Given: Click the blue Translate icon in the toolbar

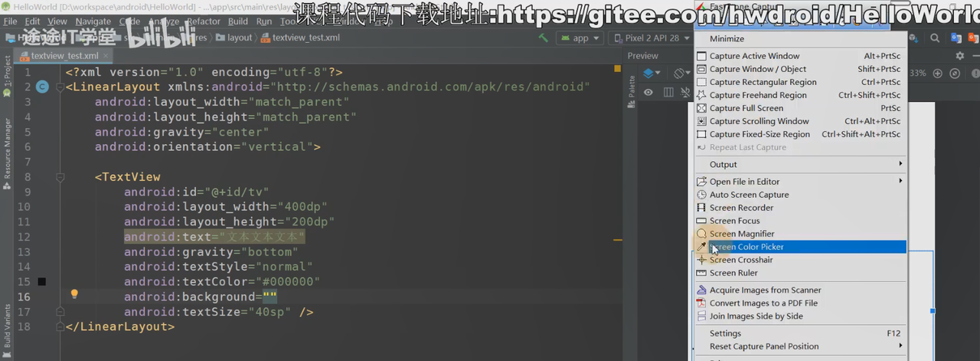Looking at the screenshot, I should [x=955, y=38].
